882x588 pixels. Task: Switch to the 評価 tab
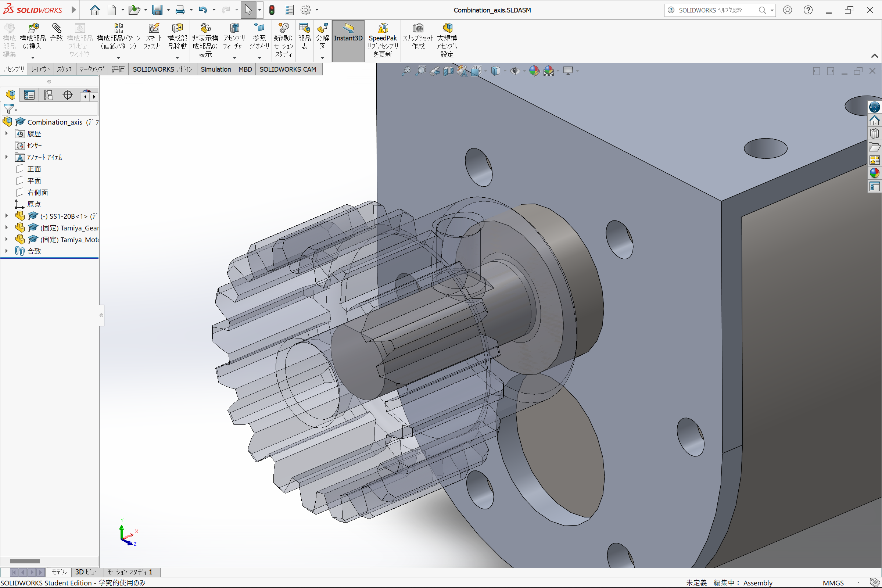[x=118, y=69]
